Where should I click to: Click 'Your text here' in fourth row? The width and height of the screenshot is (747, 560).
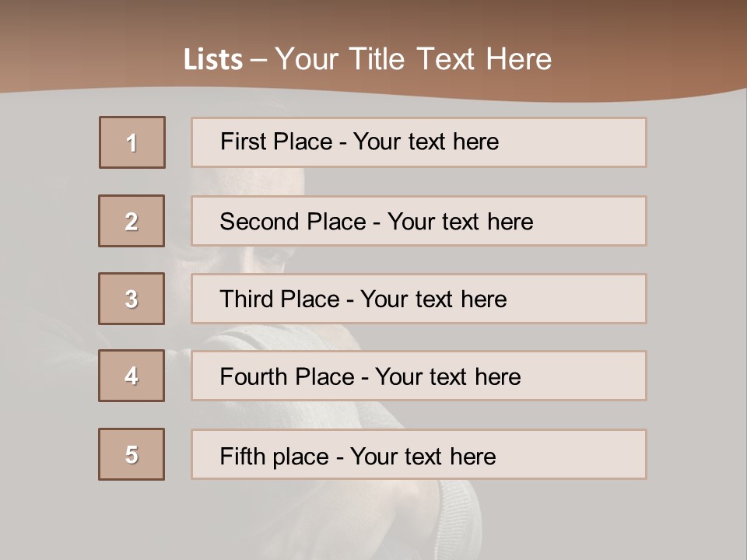(447, 377)
